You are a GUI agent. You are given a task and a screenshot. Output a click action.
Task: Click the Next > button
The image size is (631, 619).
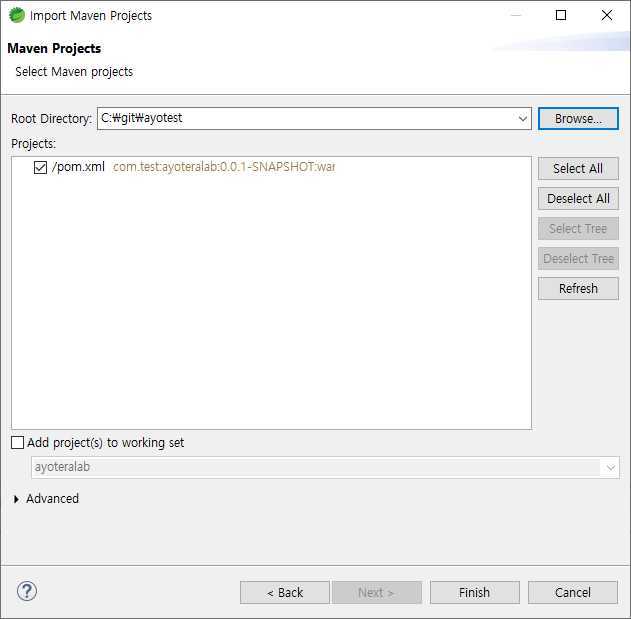click(x=377, y=592)
